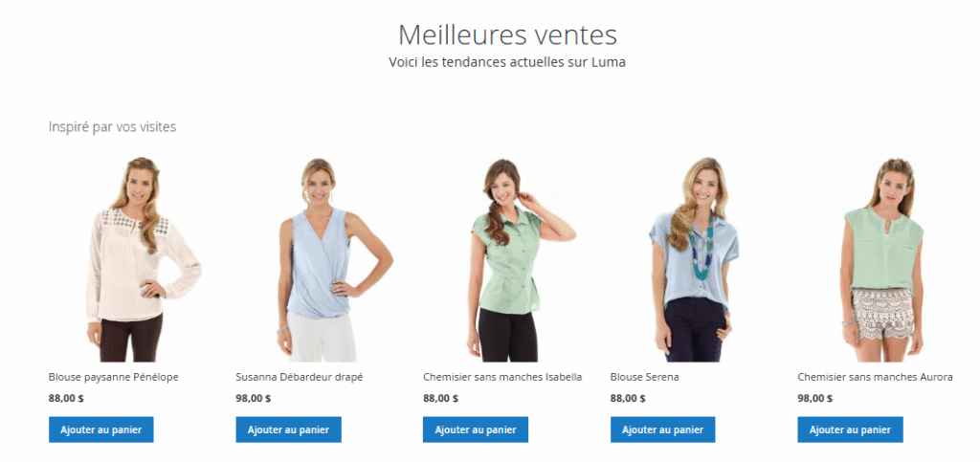Add Chemisier sans manches Aurora to cart
The height and width of the screenshot is (462, 980).
(850, 429)
